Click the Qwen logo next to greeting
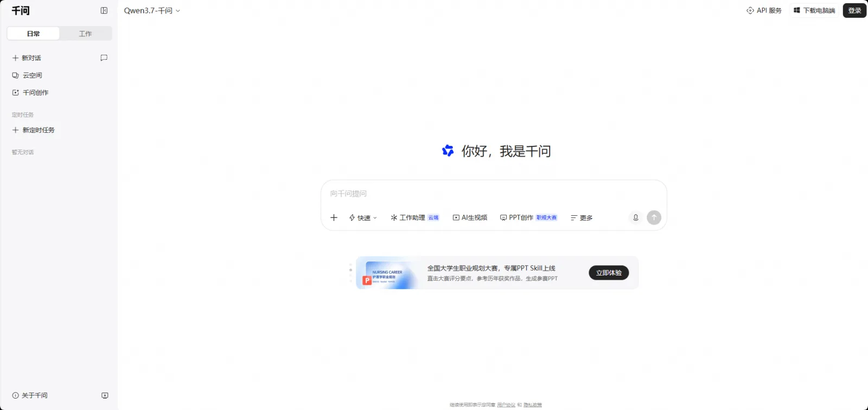This screenshot has width=868, height=410. pos(448,151)
